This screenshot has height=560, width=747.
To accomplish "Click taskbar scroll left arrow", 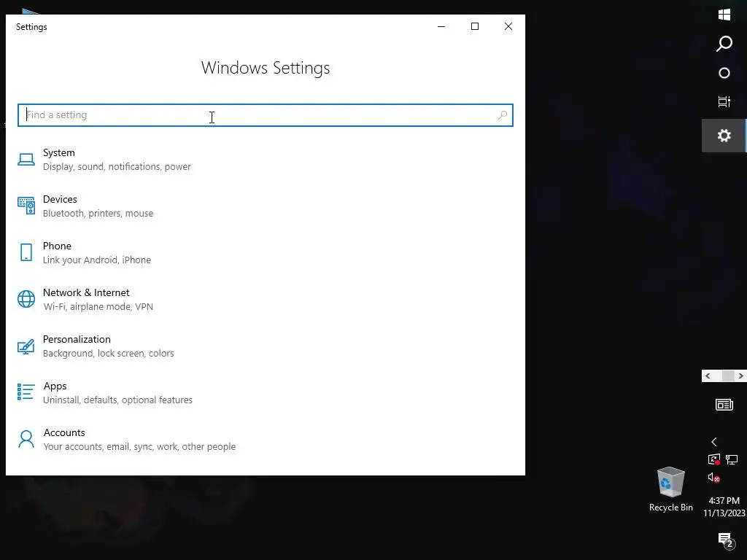I will [x=708, y=376].
